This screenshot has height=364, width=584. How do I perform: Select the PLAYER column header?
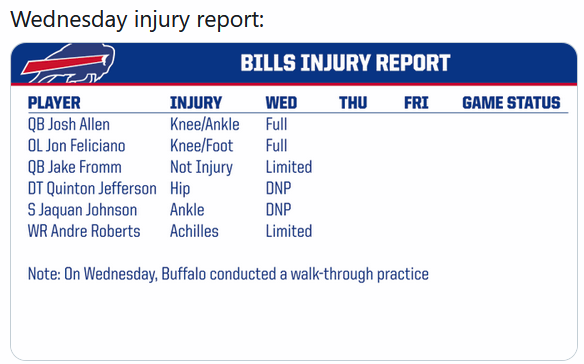coord(54,103)
